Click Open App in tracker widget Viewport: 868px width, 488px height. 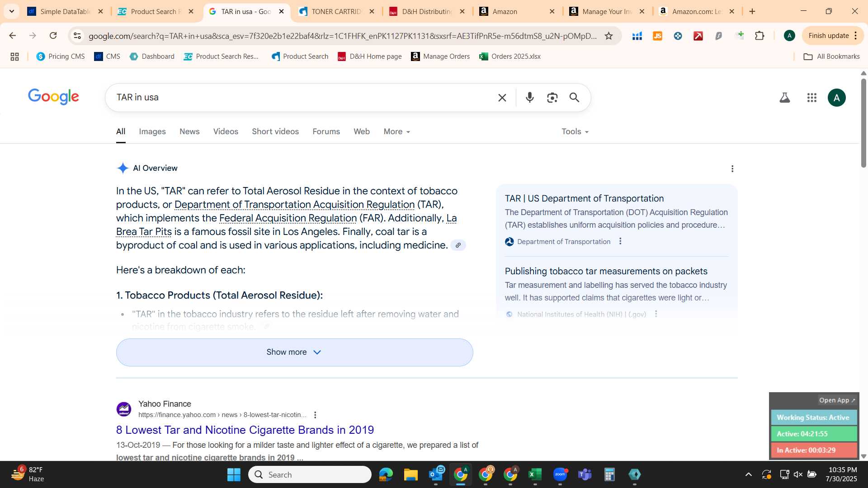click(x=837, y=400)
